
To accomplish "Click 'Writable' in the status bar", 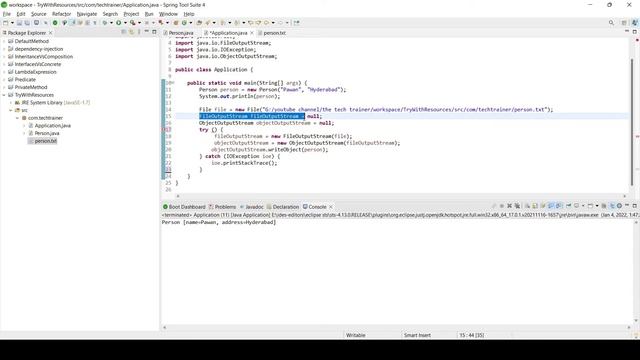I will (x=356, y=335).
